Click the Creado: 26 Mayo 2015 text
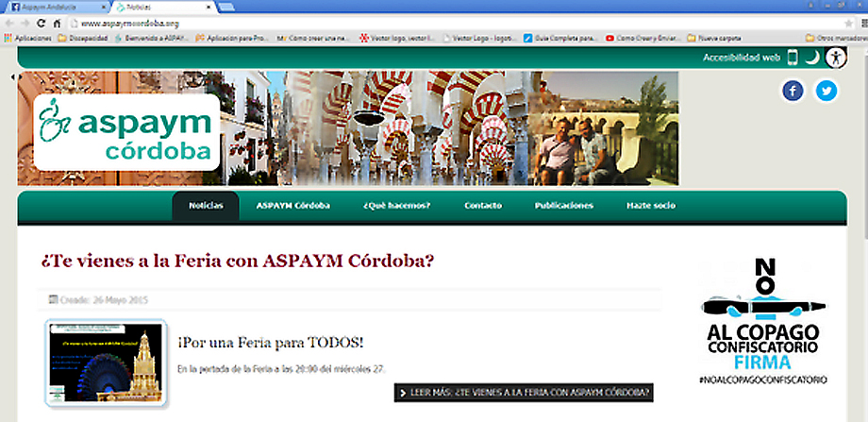This screenshot has height=422, width=868. (104, 300)
